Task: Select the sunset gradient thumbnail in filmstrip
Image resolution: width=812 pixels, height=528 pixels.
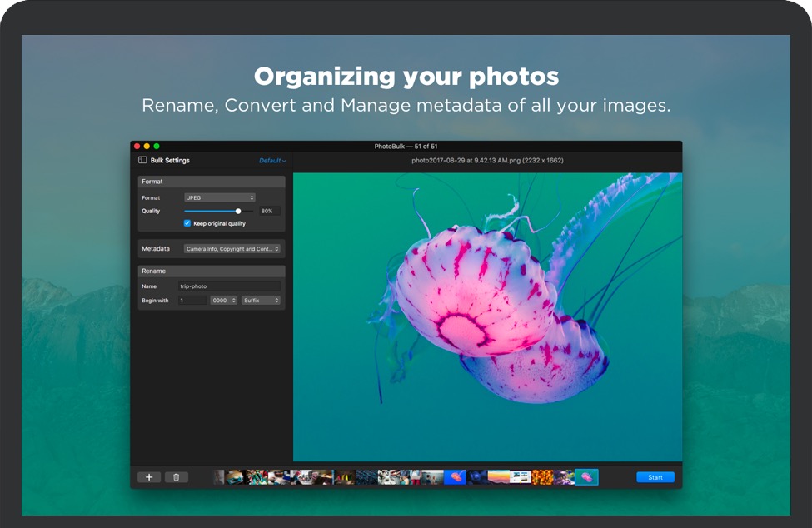Action: (x=498, y=477)
